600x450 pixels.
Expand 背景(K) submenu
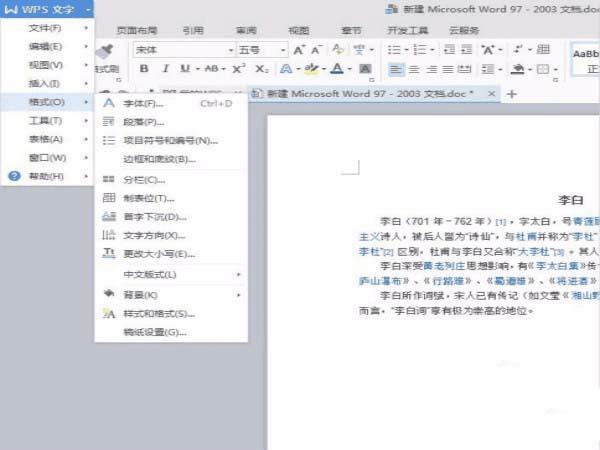pos(171,295)
